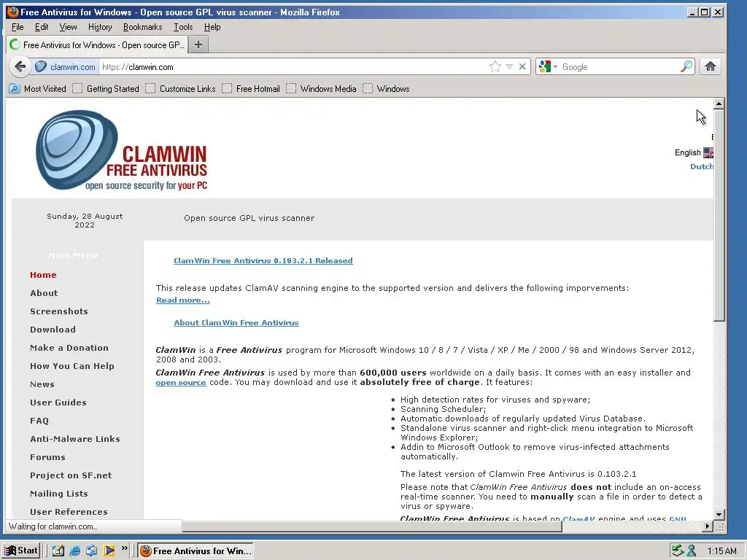Click the horizontal scrollbar thumb
Viewport: 747px width, 560px height.
pos(371,526)
